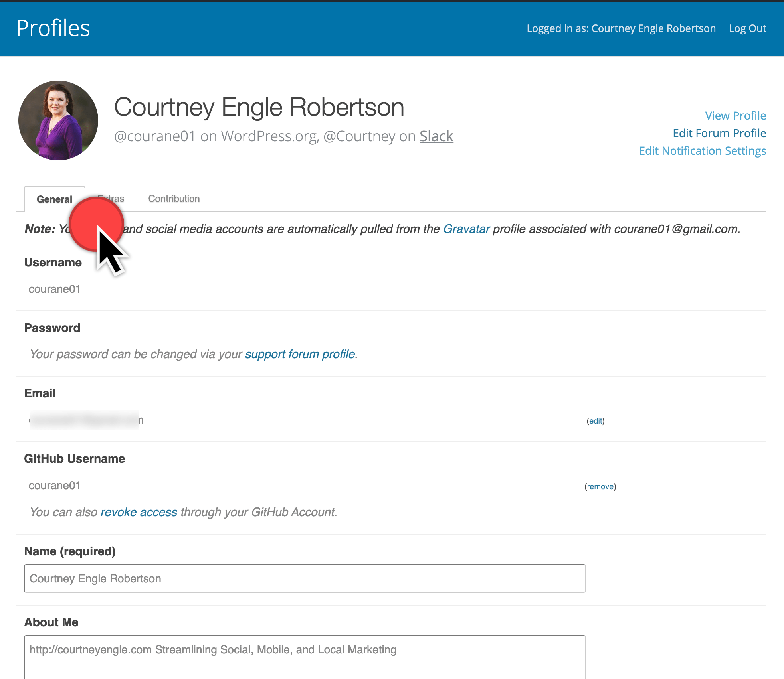Open the Gravatar link in the note
The height and width of the screenshot is (679, 784).
[466, 229]
